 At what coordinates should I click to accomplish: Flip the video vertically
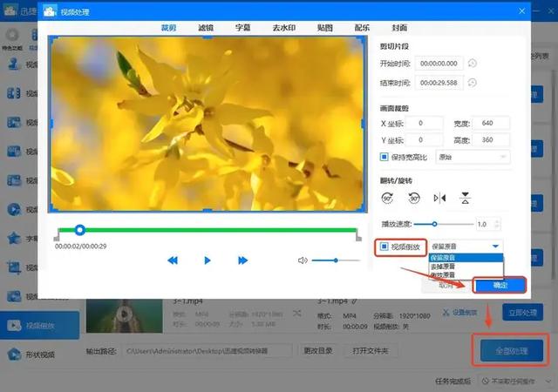click(465, 198)
